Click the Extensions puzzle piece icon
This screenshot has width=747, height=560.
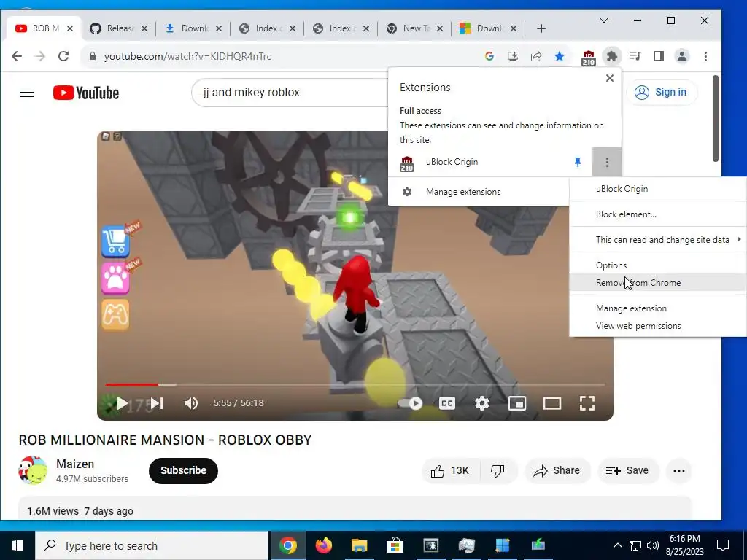(x=612, y=56)
